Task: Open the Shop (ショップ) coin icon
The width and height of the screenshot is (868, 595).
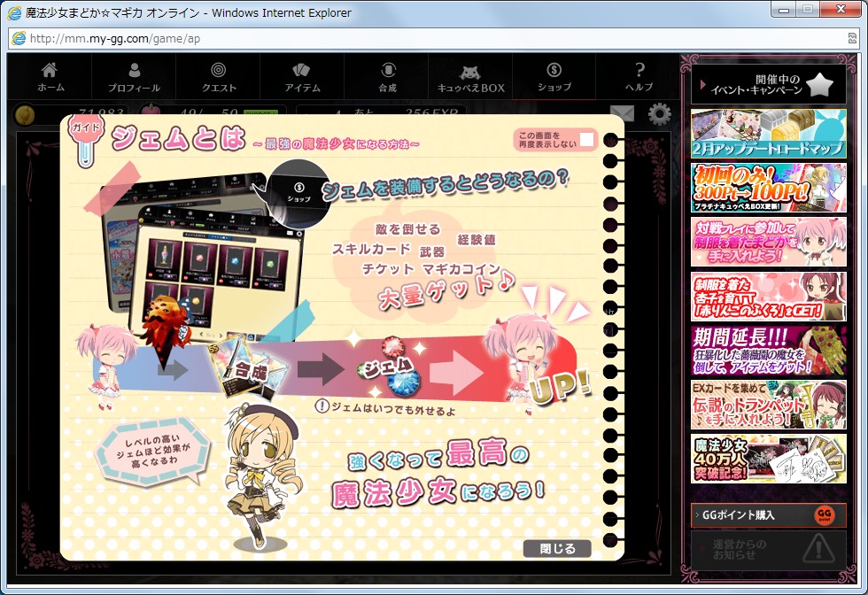Action: (554, 72)
